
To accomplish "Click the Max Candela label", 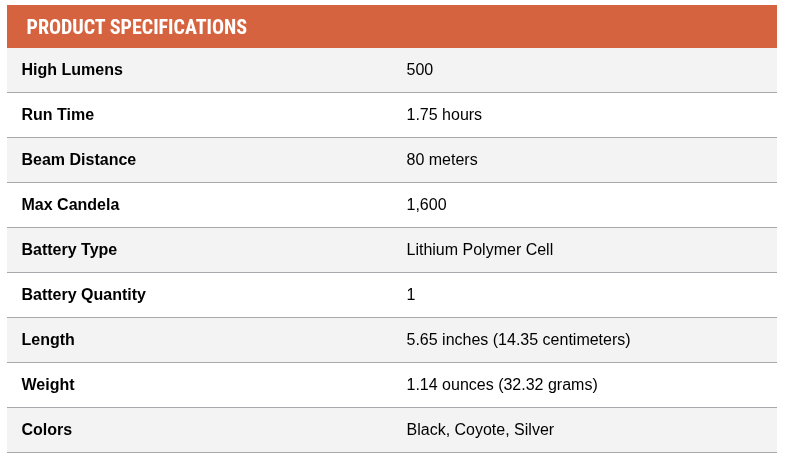I will [x=70, y=205].
